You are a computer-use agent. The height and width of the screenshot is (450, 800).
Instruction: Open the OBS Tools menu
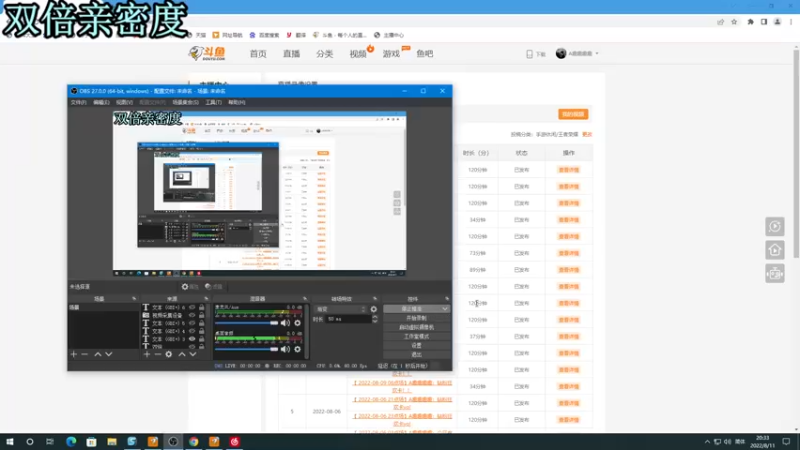(213, 103)
